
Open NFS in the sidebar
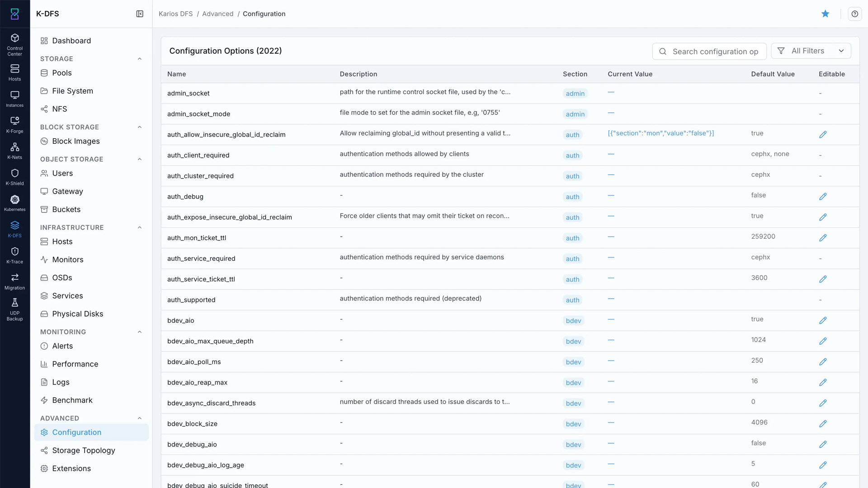[x=91, y=109]
